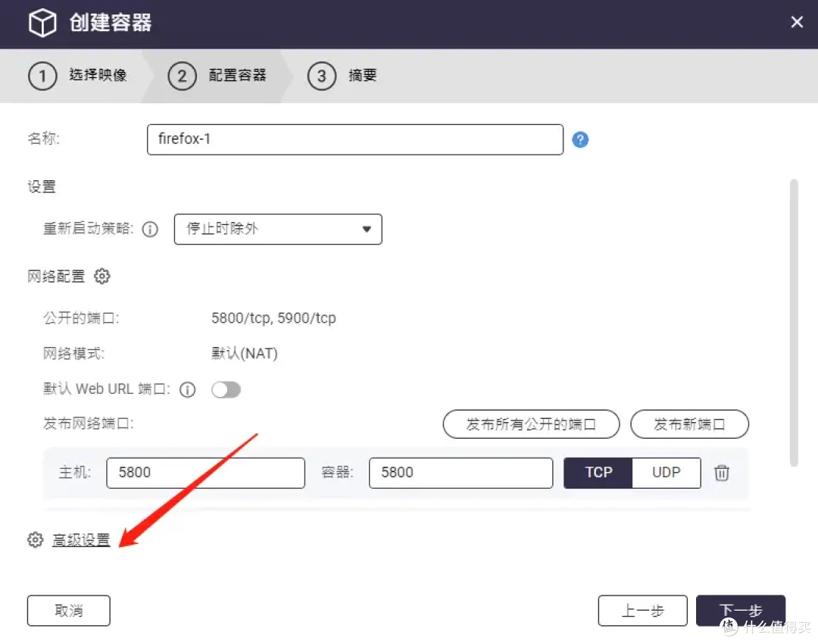818x644 pixels.
Task: Click the 取消 button
Action: click(x=69, y=611)
